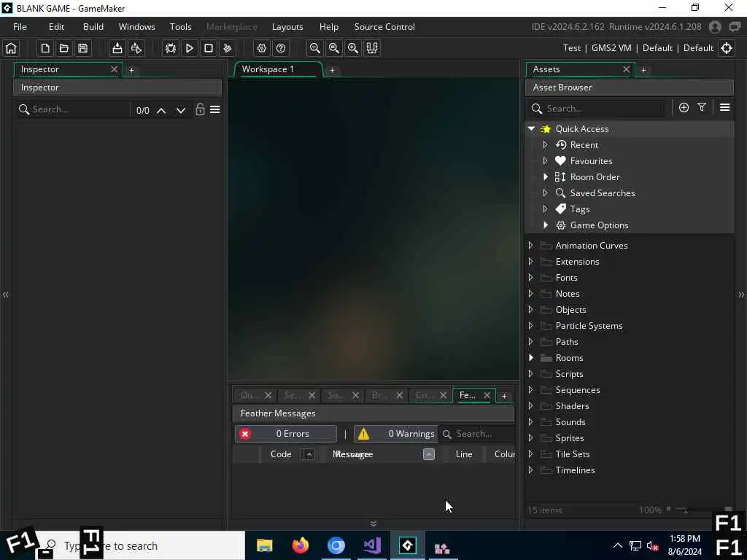The image size is (747, 560).
Task: Click the add asset plus circle icon
Action: tap(684, 108)
